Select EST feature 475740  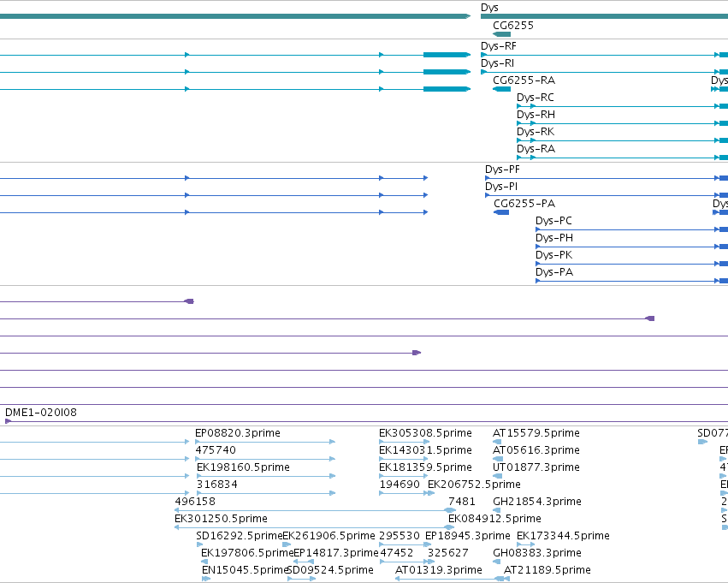216,450
